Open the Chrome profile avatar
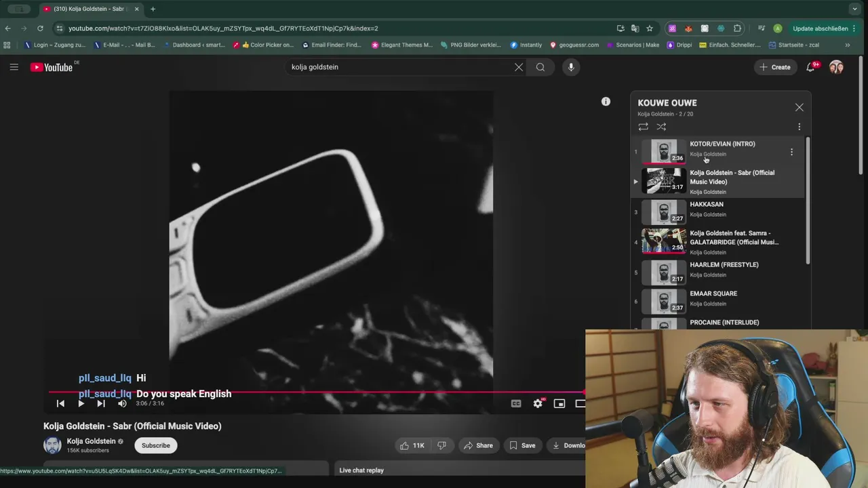Viewport: 868px width, 488px height. tap(777, 28)
